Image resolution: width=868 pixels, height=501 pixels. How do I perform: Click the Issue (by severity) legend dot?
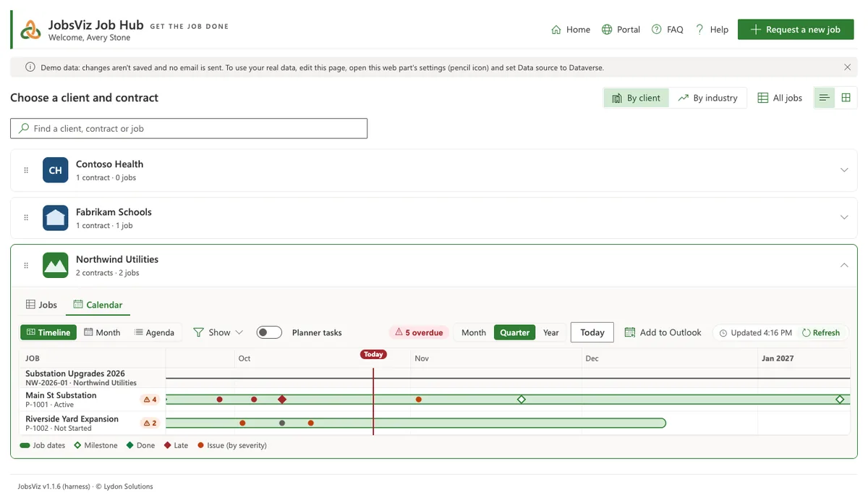tap(200, 445)
